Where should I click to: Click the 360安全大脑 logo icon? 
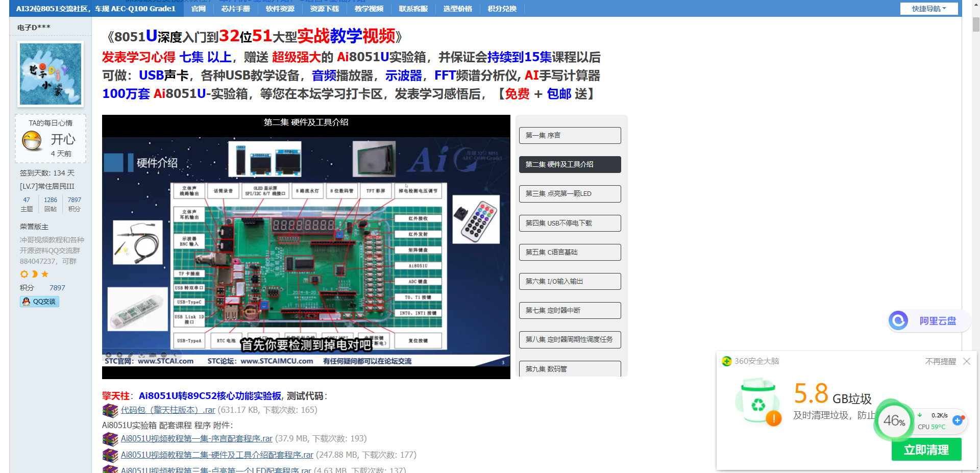coord(726,361)
